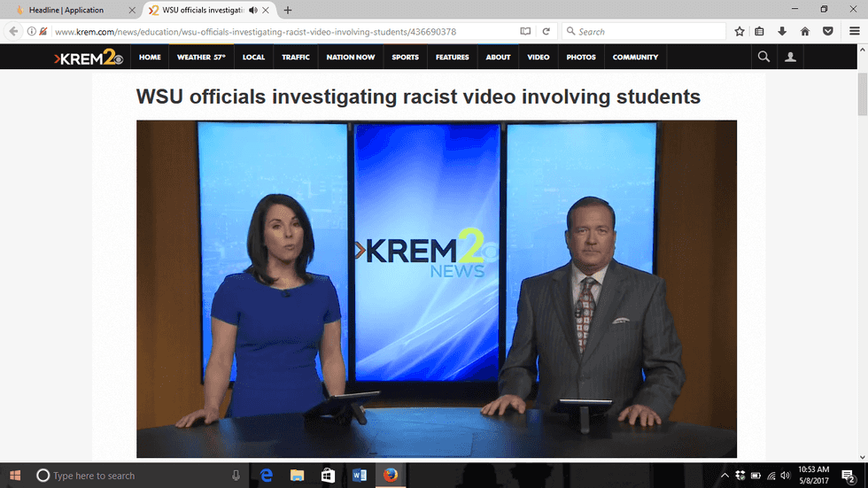Expand hidden system tray icons

[725, 476]
